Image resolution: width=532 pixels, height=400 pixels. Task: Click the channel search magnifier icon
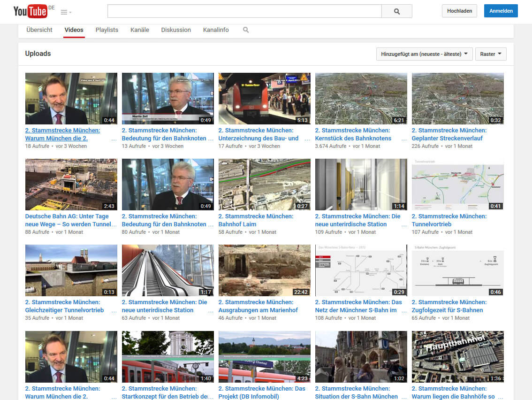tap(246, 30)
